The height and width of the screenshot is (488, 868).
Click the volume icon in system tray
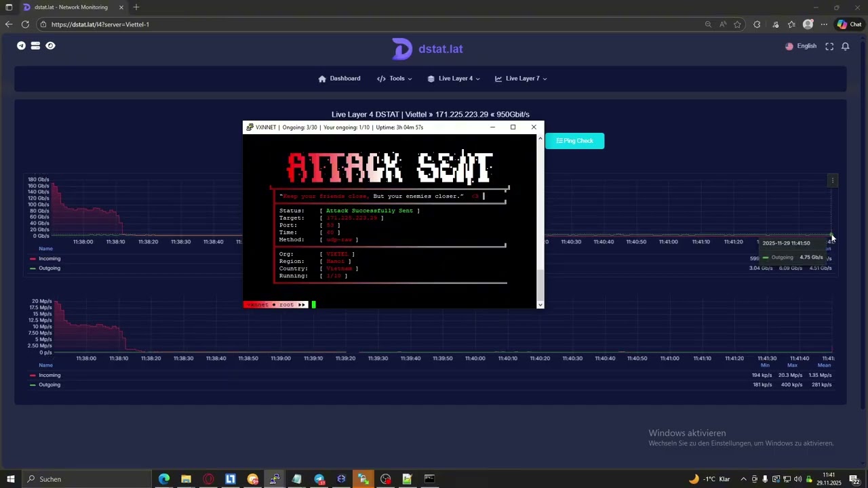(797, 479)
